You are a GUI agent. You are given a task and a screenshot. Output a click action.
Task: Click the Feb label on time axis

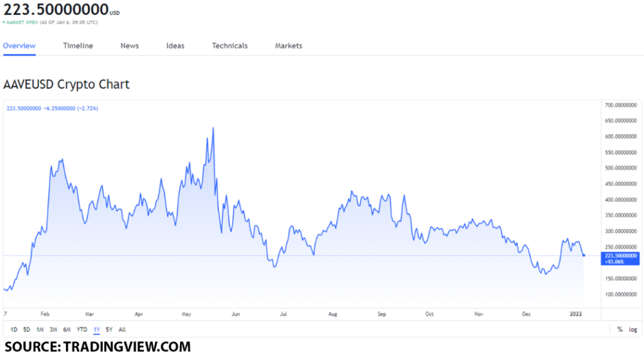tap(45, 314)
